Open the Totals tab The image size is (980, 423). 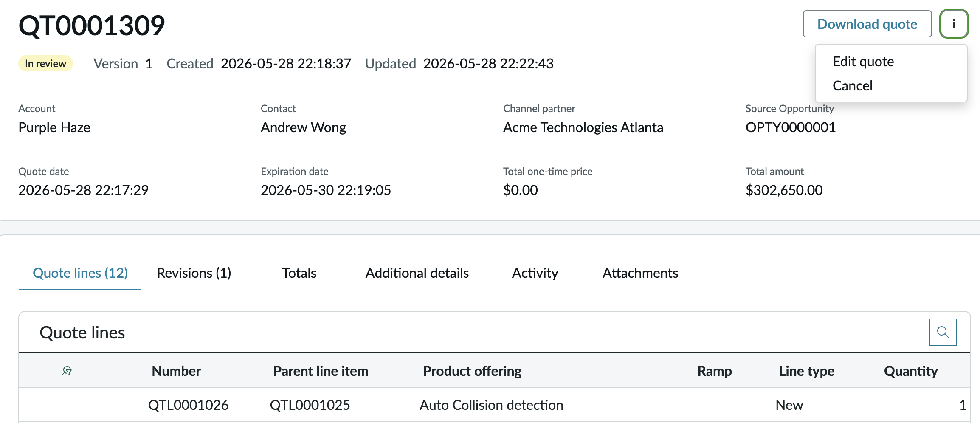(299, 273)
